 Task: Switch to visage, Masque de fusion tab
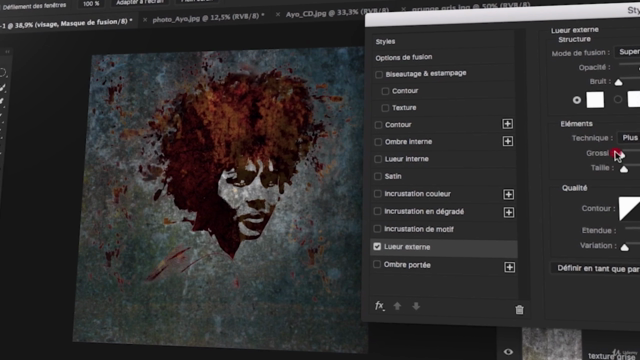pyautogui.click(x=67, y=24)
